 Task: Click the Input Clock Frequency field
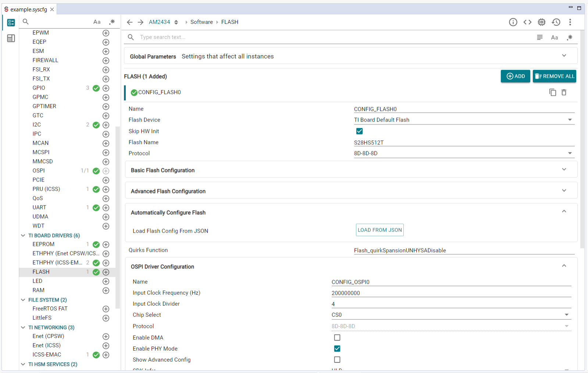451,293
